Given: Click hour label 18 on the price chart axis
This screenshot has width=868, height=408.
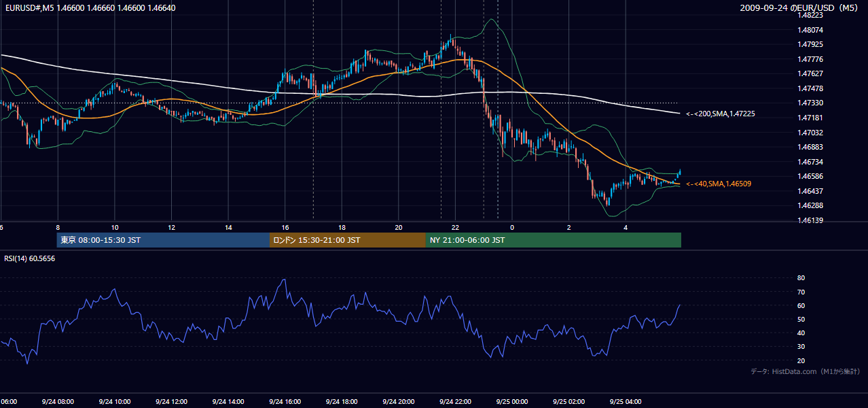Looking at the screenshot, I should [x=342, y=228].
